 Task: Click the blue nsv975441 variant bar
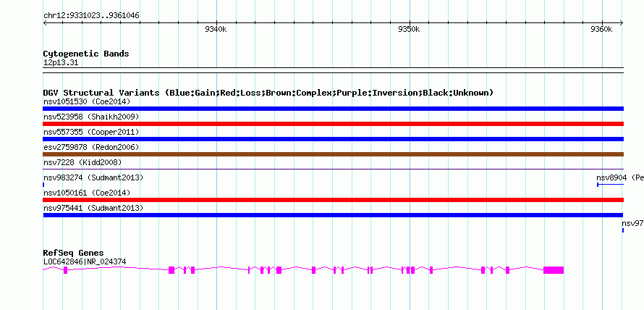(x=333, y=215)
